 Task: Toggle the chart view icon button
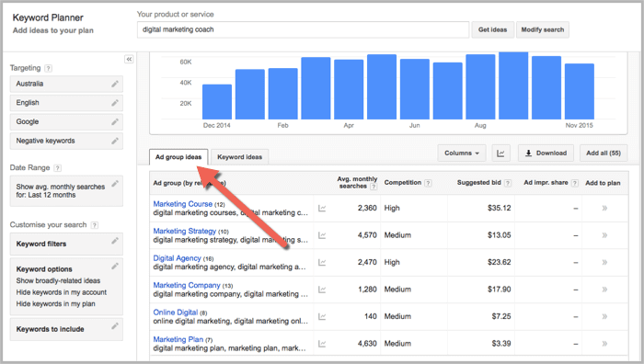tap(500, 154)
